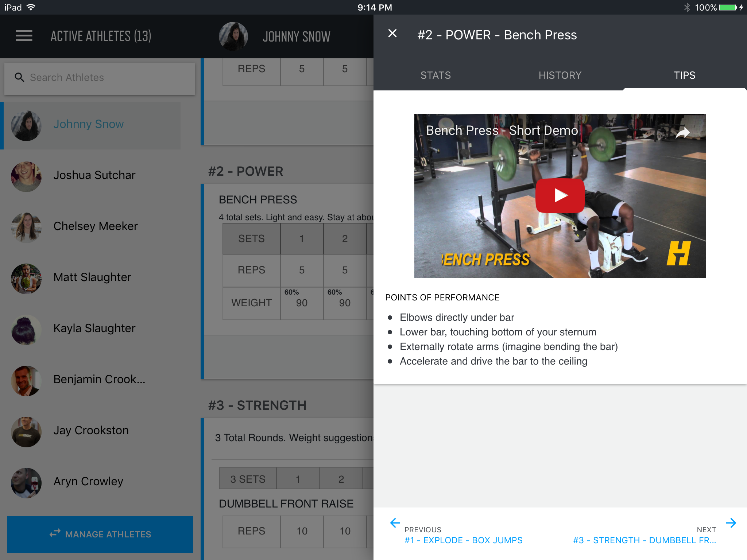
Task: Click the Hudl H logo on video
Action: pos(678,253)
